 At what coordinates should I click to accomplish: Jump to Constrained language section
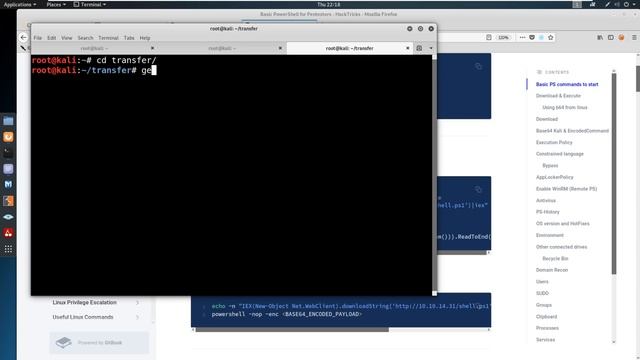[560, 154]
